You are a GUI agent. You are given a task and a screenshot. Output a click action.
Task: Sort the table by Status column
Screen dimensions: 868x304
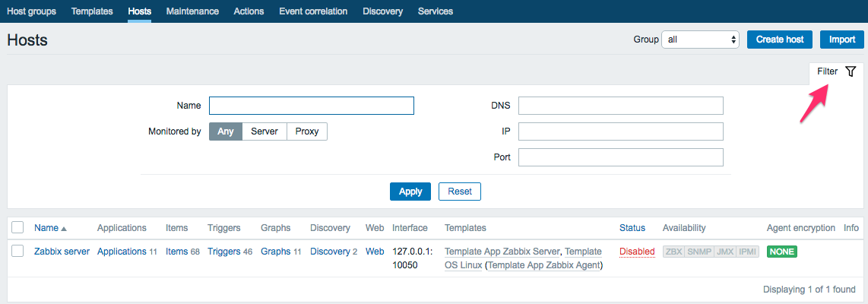(632, 227)
